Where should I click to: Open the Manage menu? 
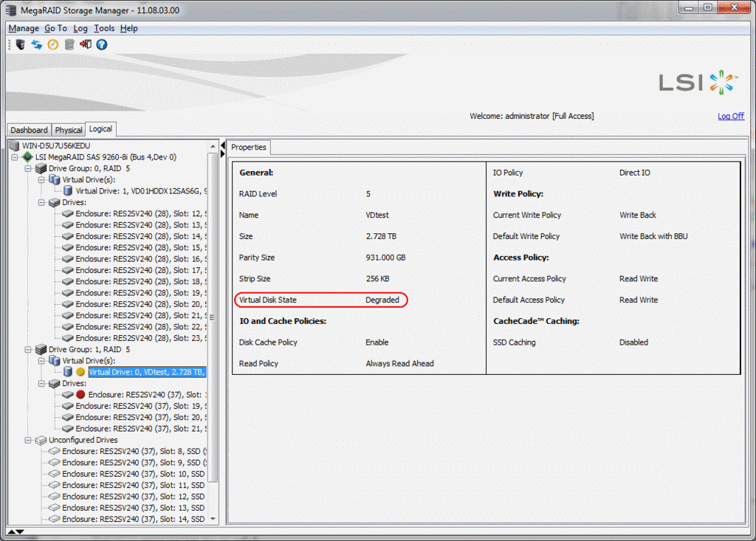[24, 29]
